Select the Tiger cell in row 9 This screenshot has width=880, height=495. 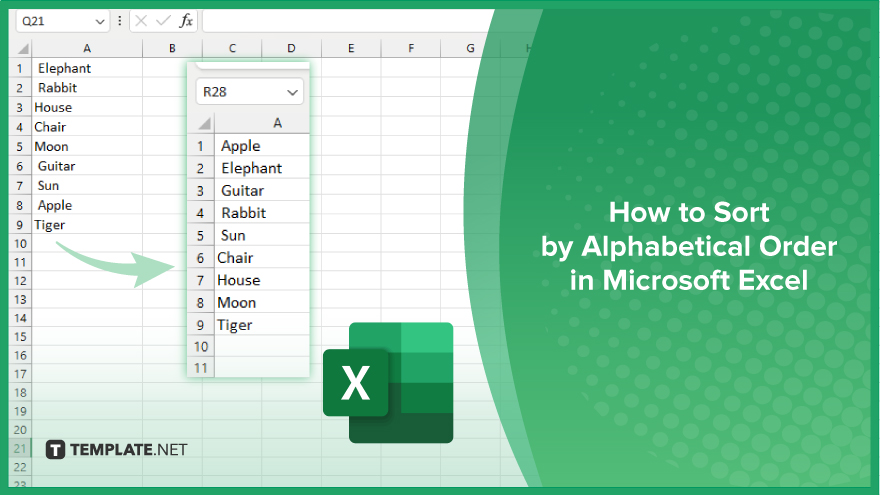[x=87, y=225]
